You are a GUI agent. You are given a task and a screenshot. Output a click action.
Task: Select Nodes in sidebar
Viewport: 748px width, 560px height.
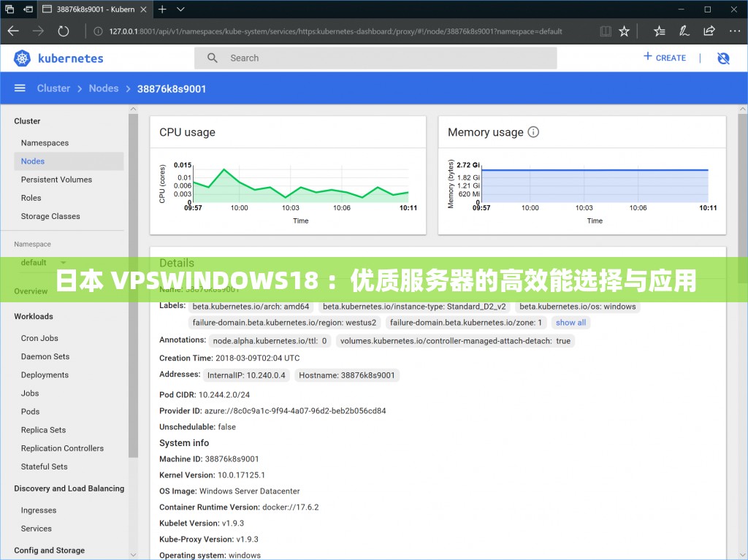69,161
